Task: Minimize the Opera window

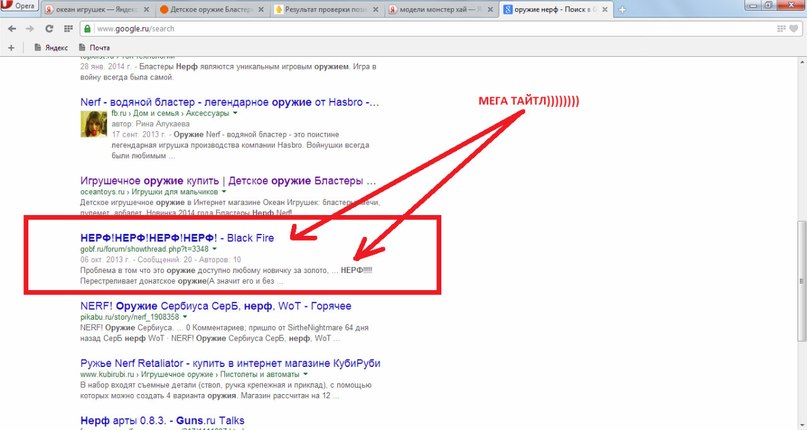Action: point(754,4)
